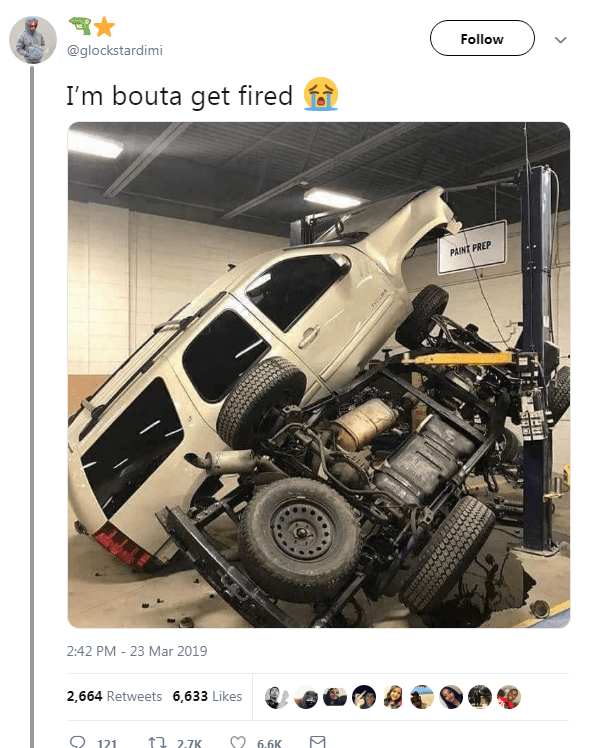Open the second liker's avatar

(x=306, y=697)
